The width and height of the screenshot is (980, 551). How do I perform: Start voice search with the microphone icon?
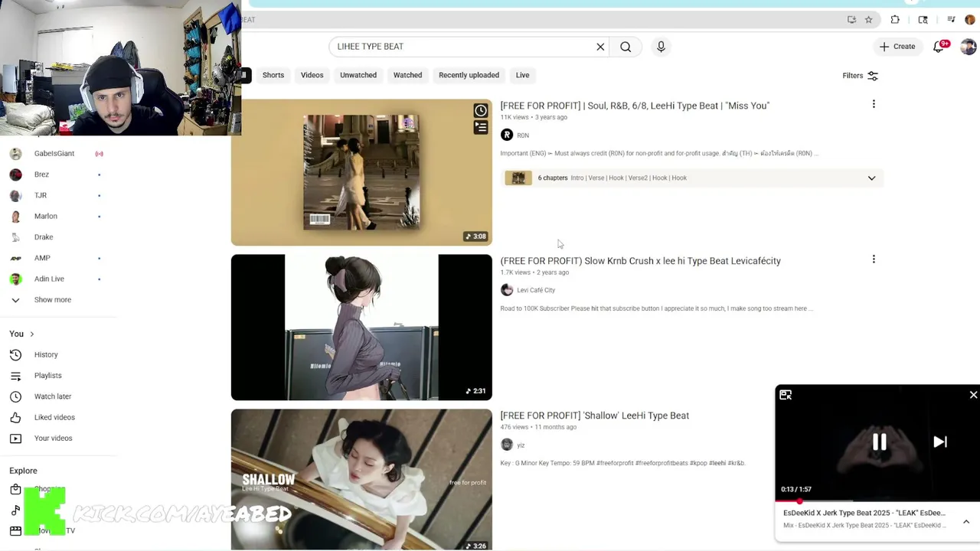pos(661,47)
